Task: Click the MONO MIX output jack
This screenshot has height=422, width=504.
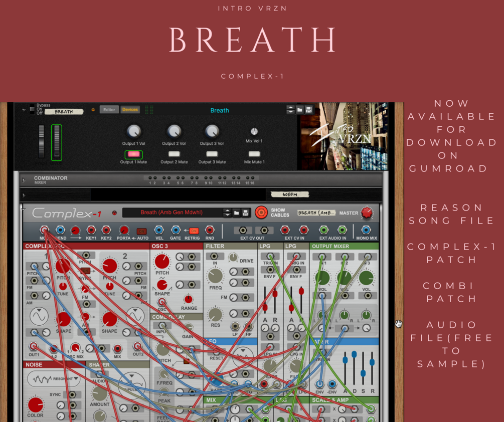Action: click(366, 230)
